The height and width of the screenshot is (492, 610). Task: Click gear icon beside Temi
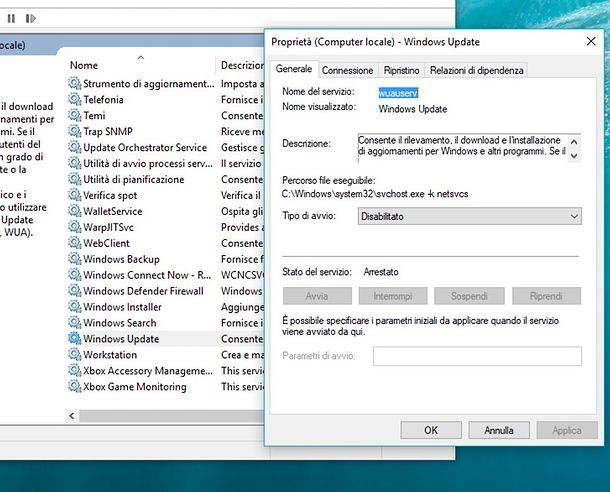74,116
